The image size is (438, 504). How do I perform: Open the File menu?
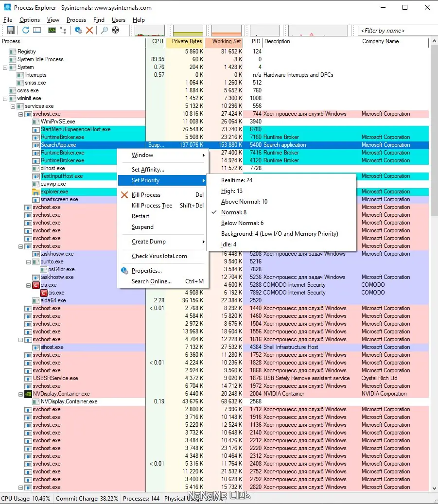[8, 20]
